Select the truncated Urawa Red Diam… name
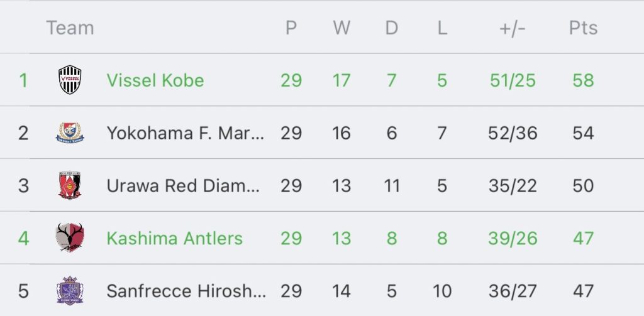 [x=183, y=186]
